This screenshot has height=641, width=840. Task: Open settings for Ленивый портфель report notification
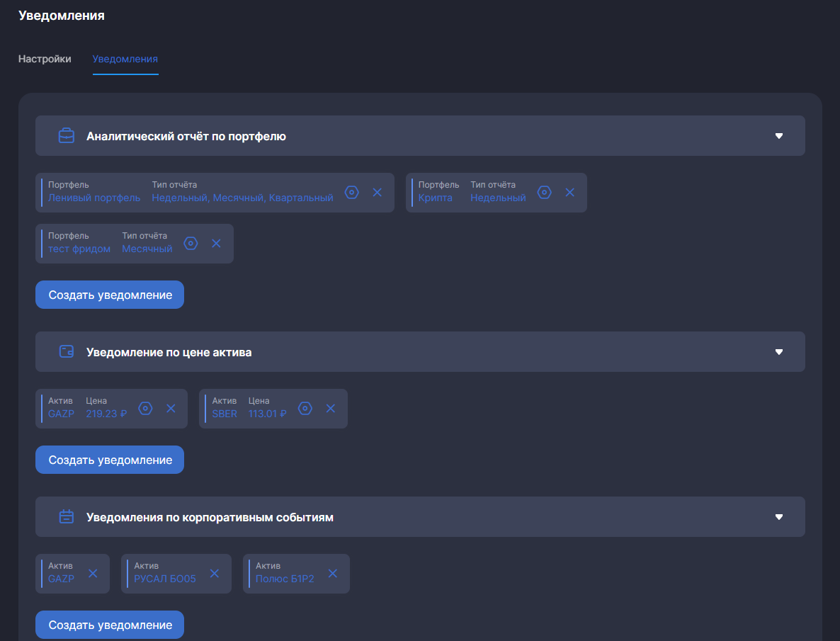pos(352,193)
